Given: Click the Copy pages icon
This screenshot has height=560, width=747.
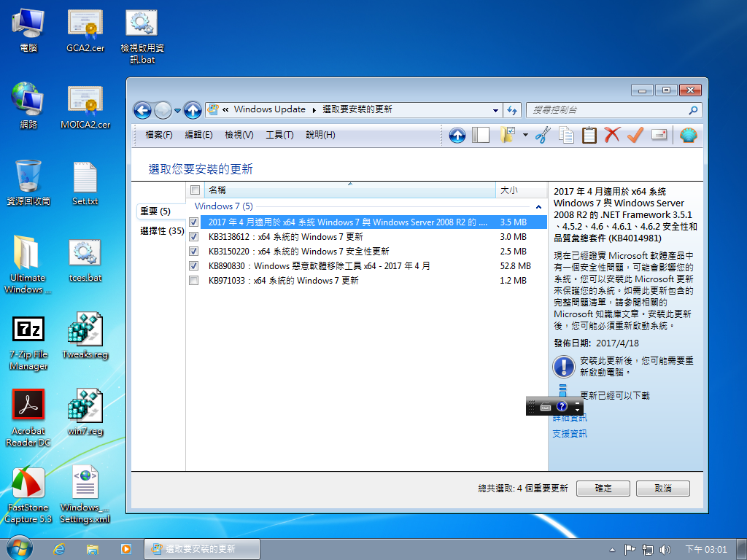Looking at the screenshot, I should click(566, 135).
